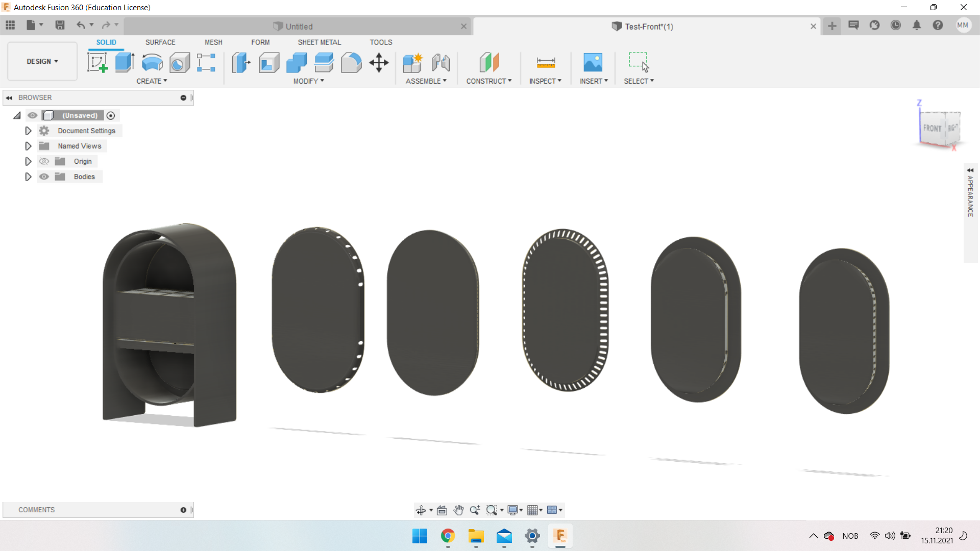Open the Grid and Snaps settings
The image size is (980, 551).
pos(534,510)
